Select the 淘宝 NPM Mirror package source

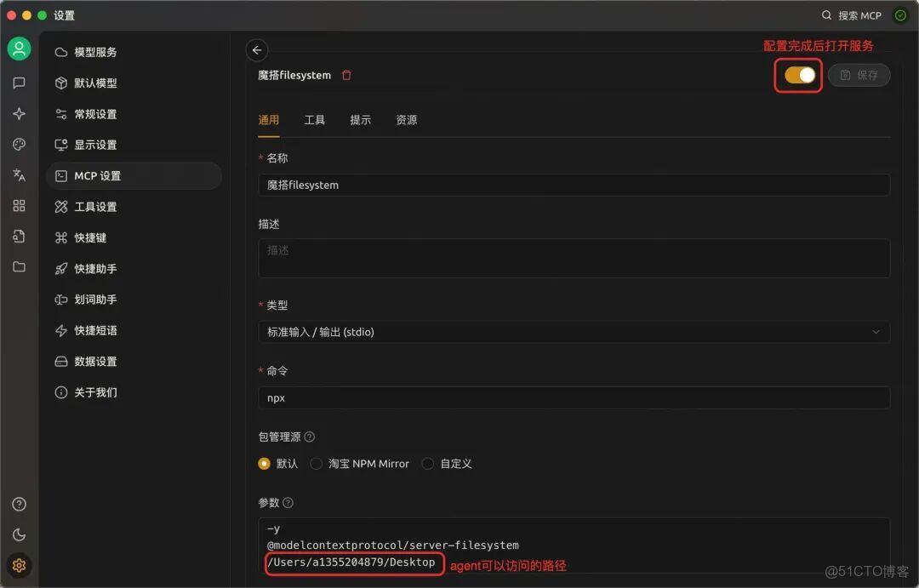click(317, 463)
